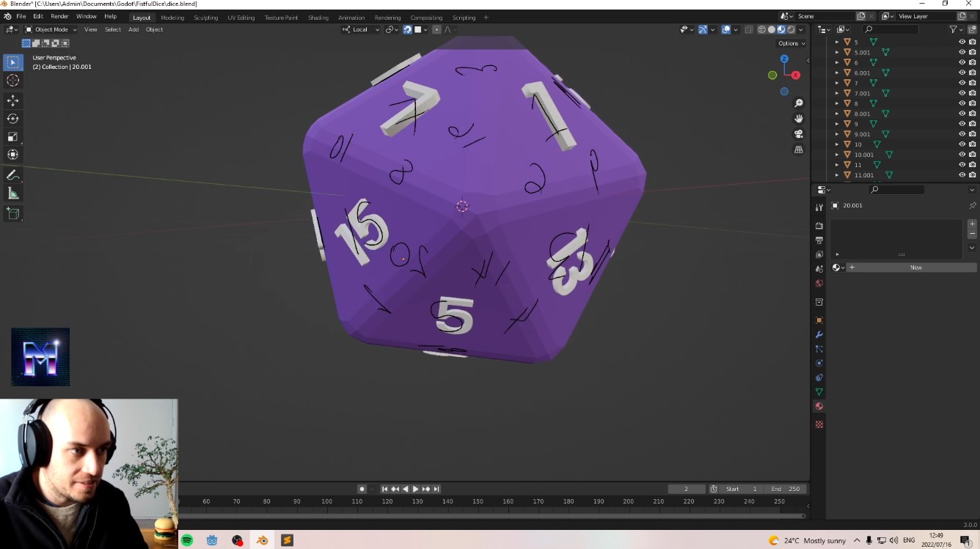The height and width of the screenshot is (549, 980).
Task: Activate the Transform tool
Action: click(13, 154)
